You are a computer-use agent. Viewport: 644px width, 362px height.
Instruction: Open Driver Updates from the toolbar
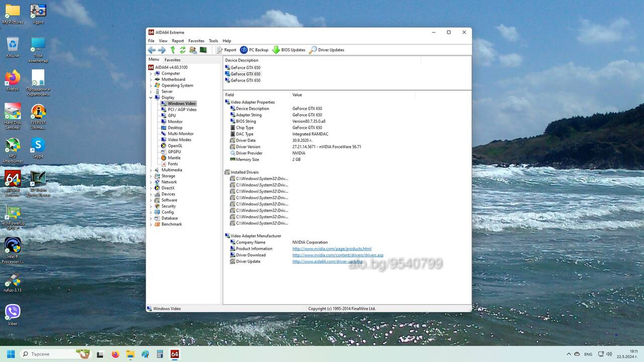pyautogui.click(x=327, y=50)
